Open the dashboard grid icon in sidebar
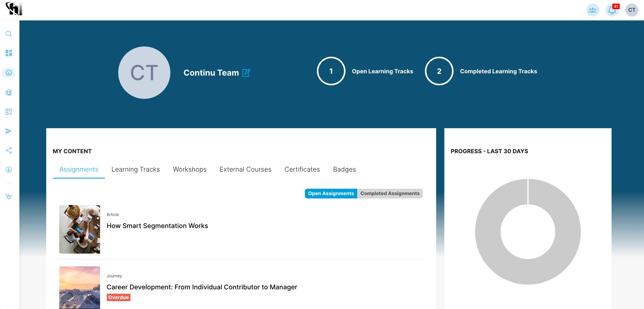 click(x=9, y=53)
